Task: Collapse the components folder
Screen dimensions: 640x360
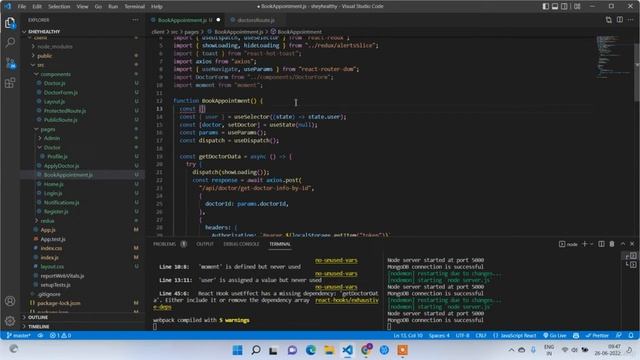Action: click(56, 74)
